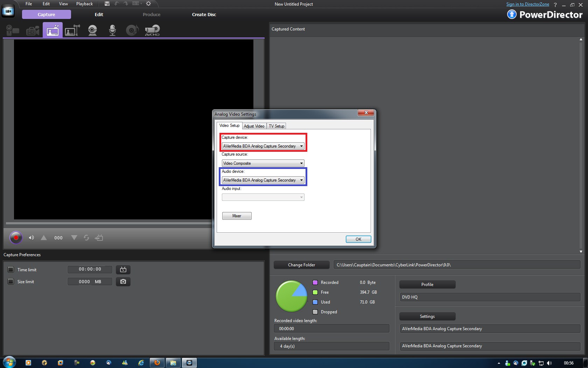Click the Size limit MB field

tap(90, 282)
